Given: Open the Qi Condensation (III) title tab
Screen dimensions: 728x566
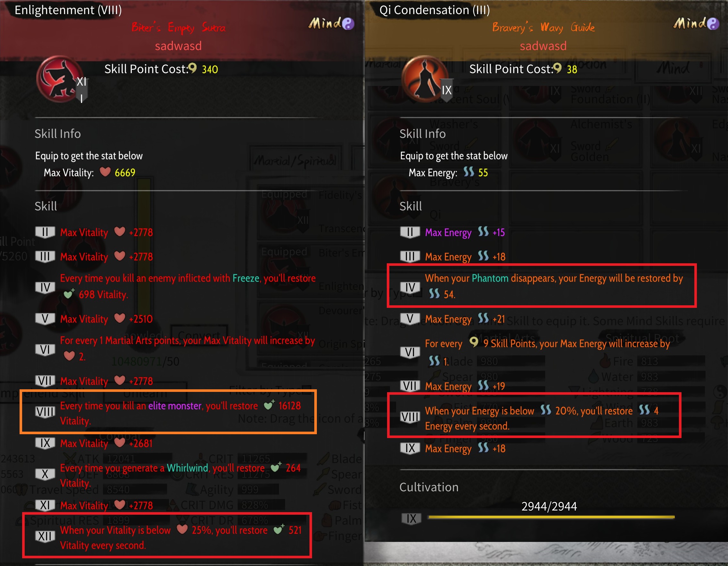Looking at the screenshot, I should pyautogui.click(x=434, y=10).
